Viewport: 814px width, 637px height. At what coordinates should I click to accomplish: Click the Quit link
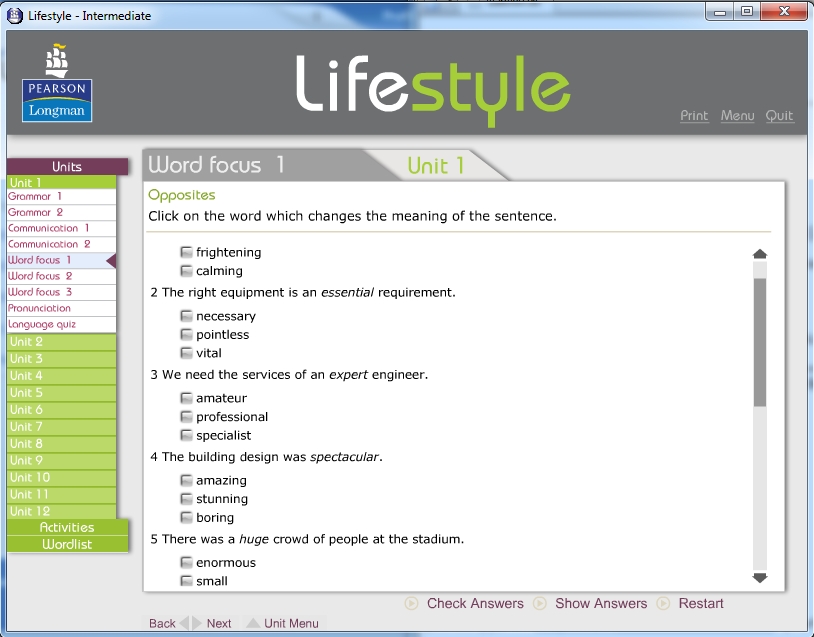[x=779, y=115]
